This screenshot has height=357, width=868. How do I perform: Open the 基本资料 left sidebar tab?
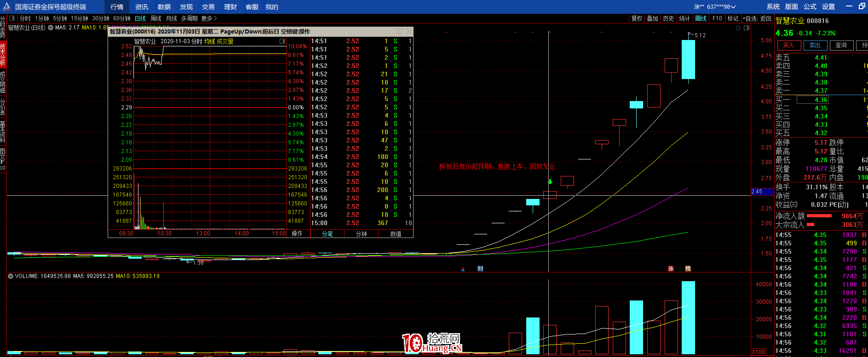coord(3,132)
